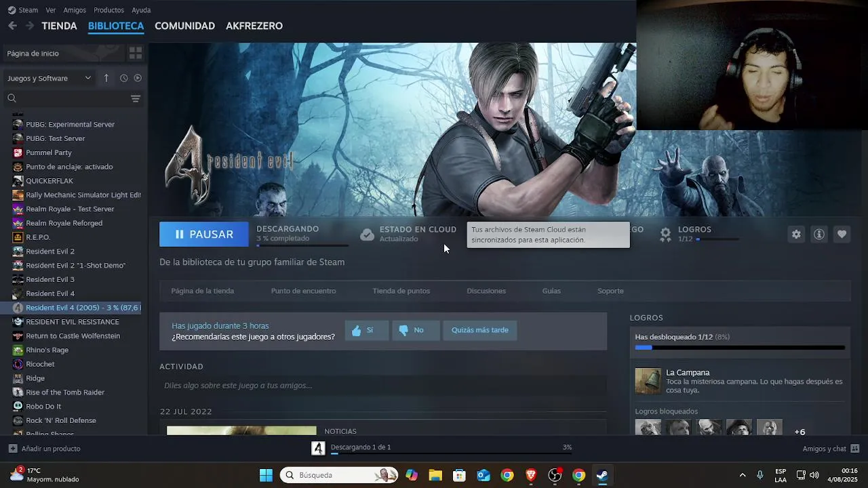868x488 pixels.
Task: Open the weather widget in taskbar
Action: (45, 474)
